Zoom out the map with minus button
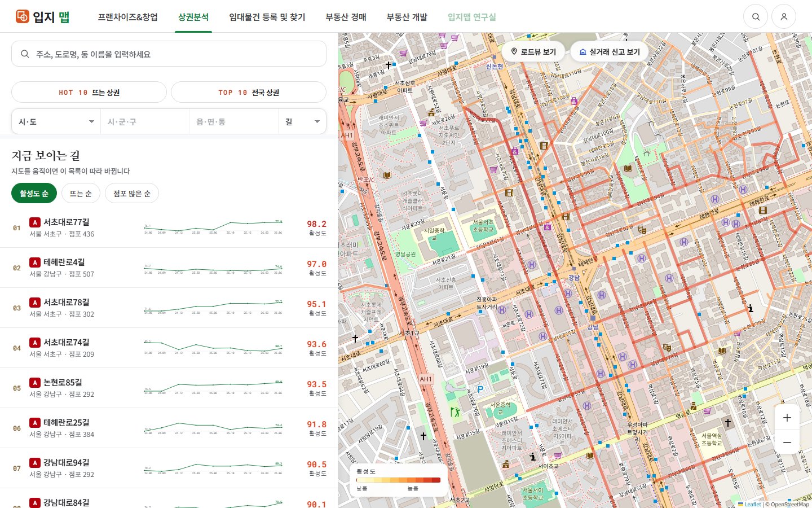The image size is (812, 508). point(787,442)
